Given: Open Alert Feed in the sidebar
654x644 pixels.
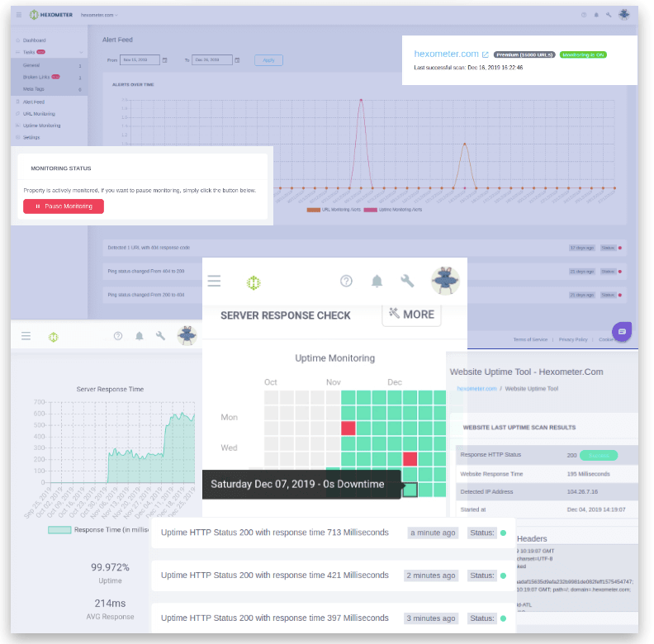Looking at the screenshot, I should pyautogui.click(x=33, y=102).
